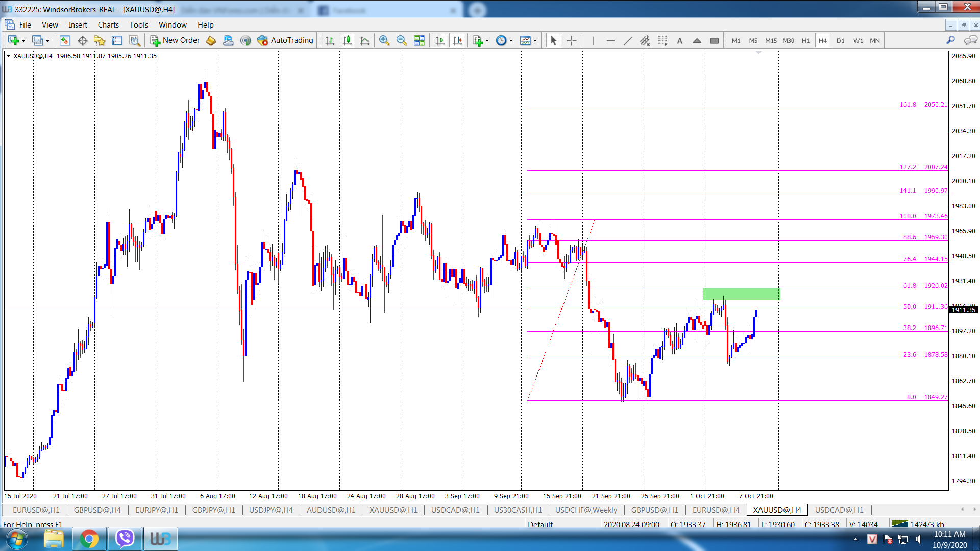Screen dimensions: 980x551
Task: Open the Profiles icon
Action: 37,40
